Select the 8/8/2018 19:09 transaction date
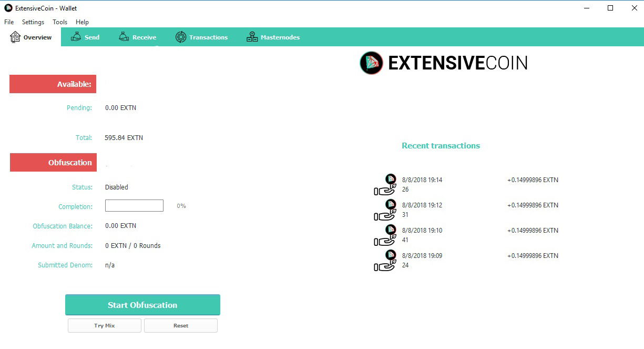The width and height of the screenshot is (644, 349). click(422, 256)
